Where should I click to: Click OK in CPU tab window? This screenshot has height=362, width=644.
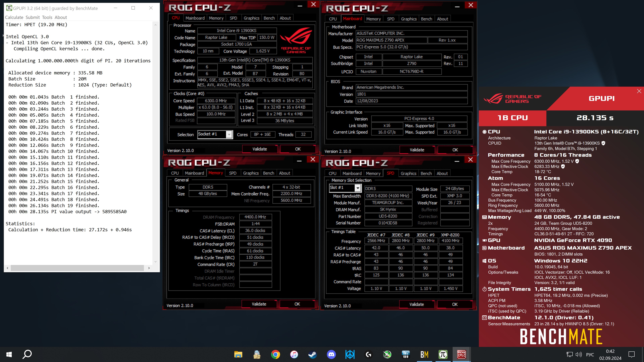click(298, 149)
